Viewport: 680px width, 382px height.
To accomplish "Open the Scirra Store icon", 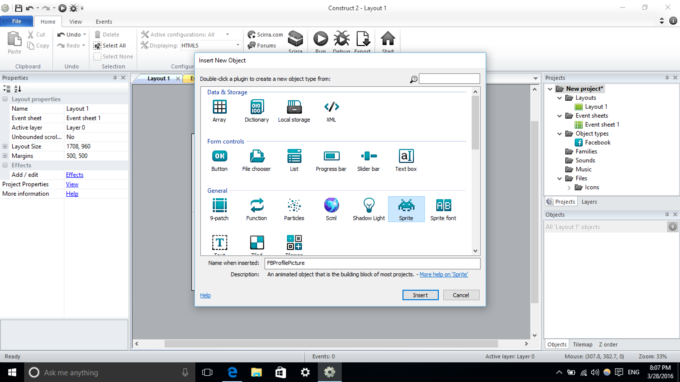I will click(295, 39).
